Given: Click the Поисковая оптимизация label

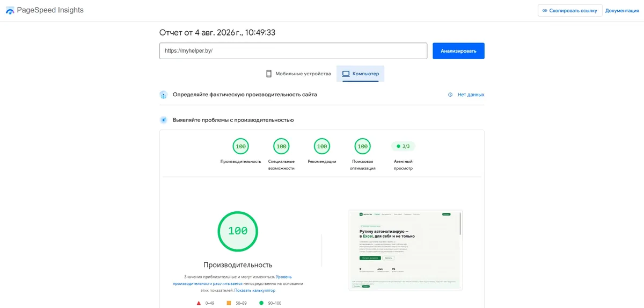Looking at the screenshot, I should 363,164.
